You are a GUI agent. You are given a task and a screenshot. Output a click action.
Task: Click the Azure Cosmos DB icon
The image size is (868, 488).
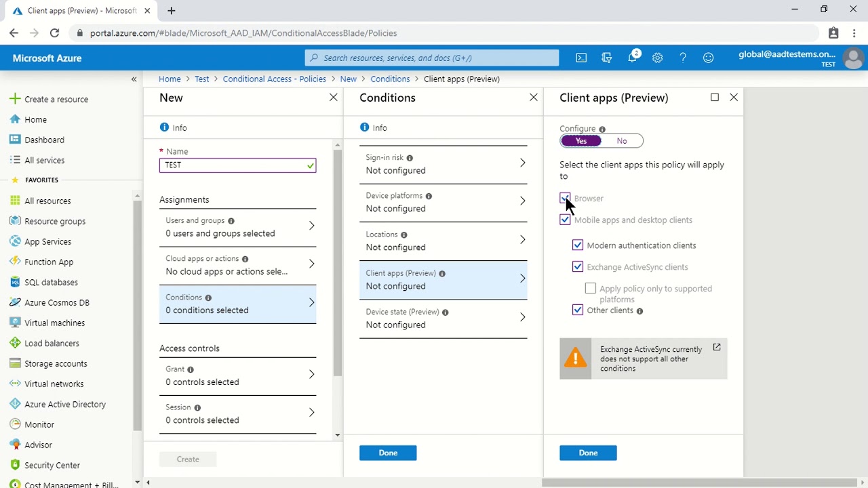click(x=15, y=302)
